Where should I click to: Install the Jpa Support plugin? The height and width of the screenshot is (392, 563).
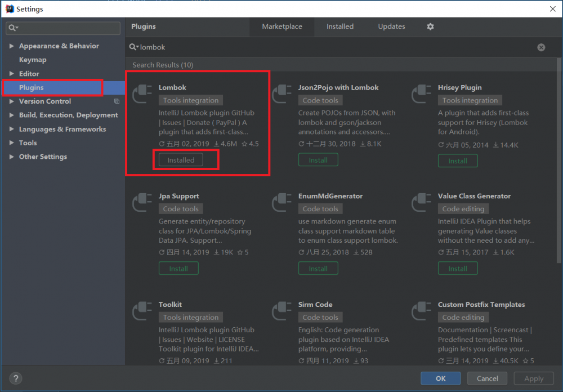click(178, 269)
